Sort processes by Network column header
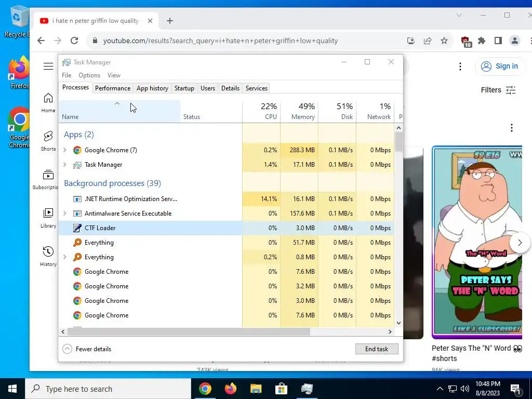This screenshot has height=399, width=532. click(x=376, y=111)
